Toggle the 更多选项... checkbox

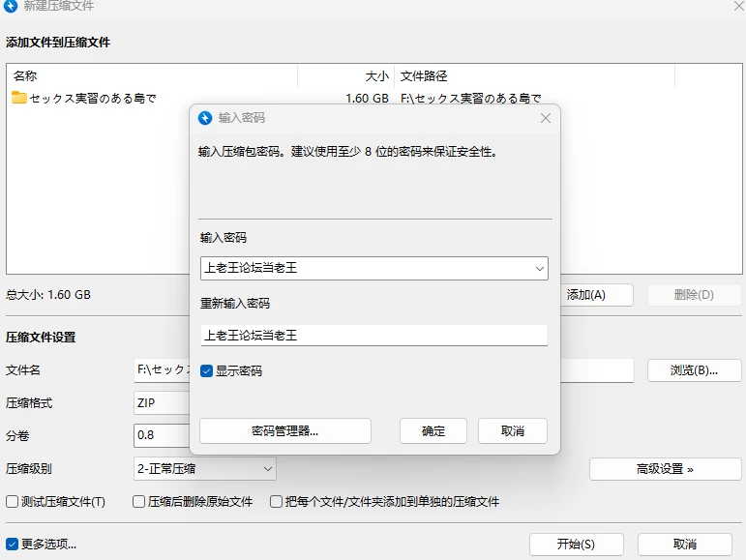pos(12,544)
